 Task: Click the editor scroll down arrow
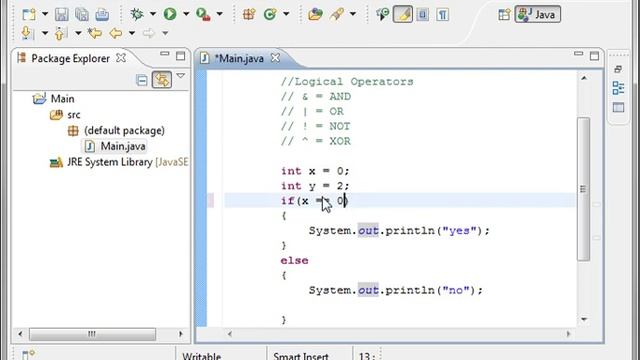pyautogui.click(x=584, y=319)
